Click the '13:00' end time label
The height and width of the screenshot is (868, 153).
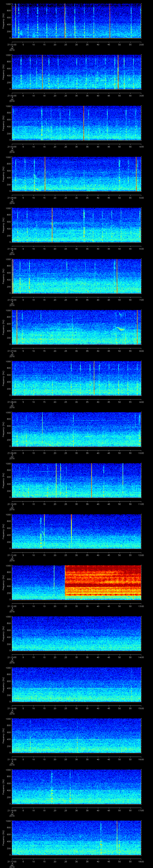[141, 606]
